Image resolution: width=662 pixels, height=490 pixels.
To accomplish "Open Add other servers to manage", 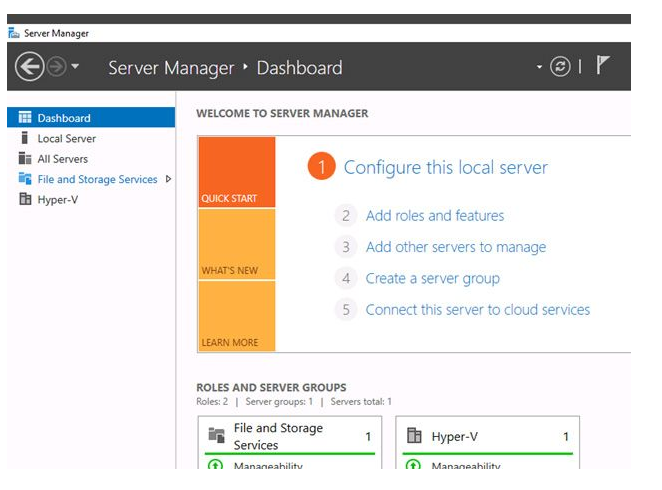I will (456, 247).
